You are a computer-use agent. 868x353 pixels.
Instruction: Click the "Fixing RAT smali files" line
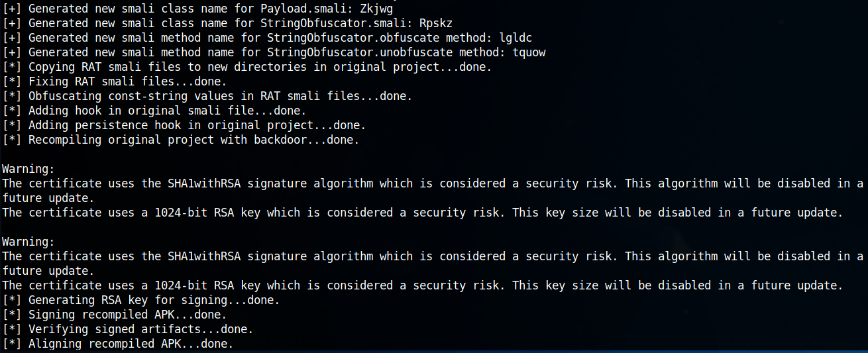coord(127,81)
